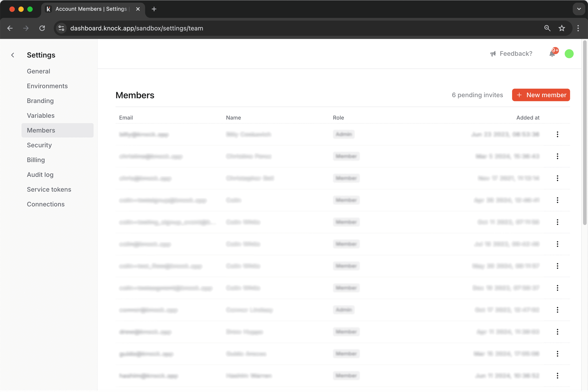588x392 pixels.
Task: Open Feedback via the megaphone icon
Action: click(x=493, y=54)
